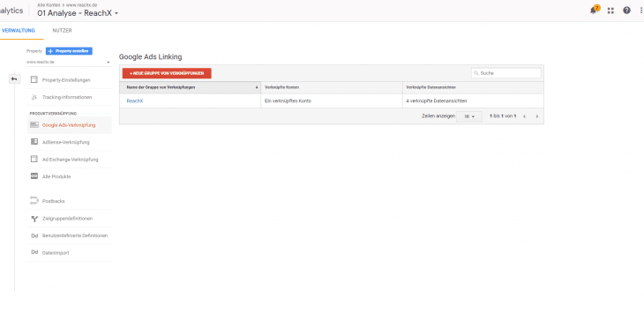Click the Google Ads Linking heading
644x335 pixels.
point(150,56)
